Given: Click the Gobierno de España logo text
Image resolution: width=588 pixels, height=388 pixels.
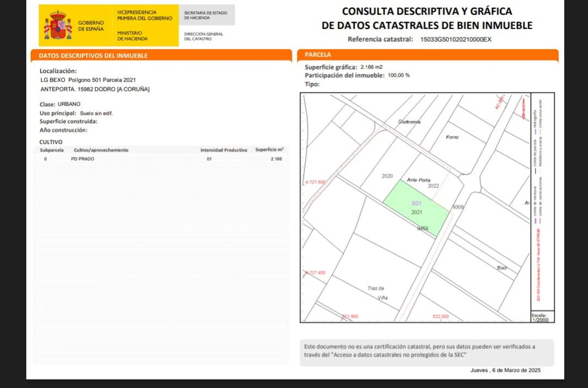Looking at the screenshot, I should (x=91, y=26).
